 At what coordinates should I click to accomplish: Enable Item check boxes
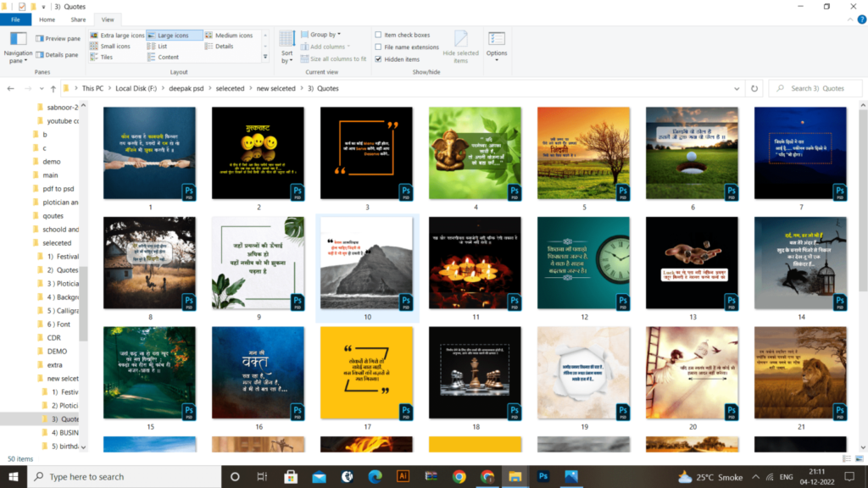point(378,35)
